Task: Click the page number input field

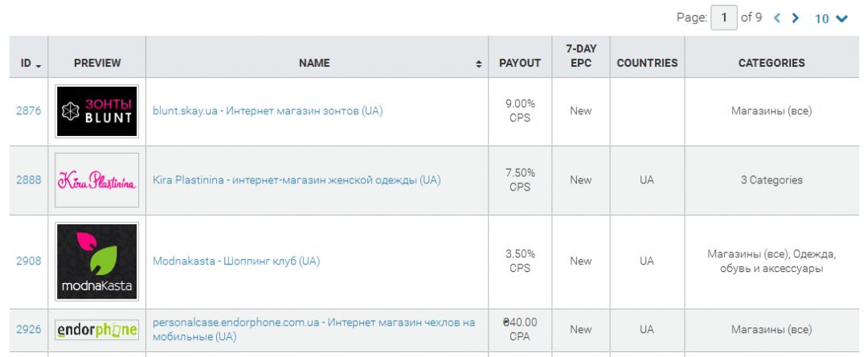Action: pyautogui.click(x=724, y=18)
